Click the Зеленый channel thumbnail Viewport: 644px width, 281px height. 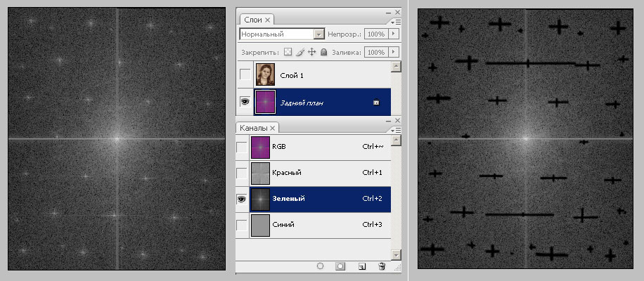[x=260, y=199]
